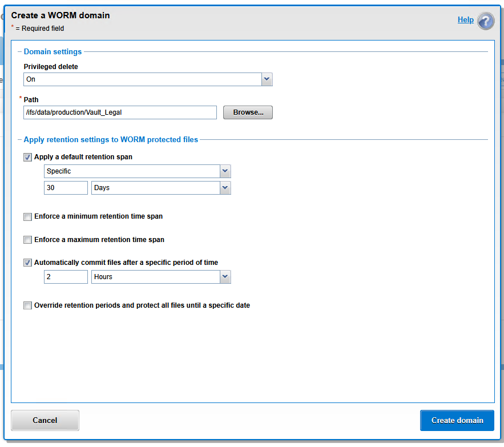Enable Enforce a maximum retention time span
Image resolution: width=504 pixels, height=447 pixels.
(x=27, y=240)
